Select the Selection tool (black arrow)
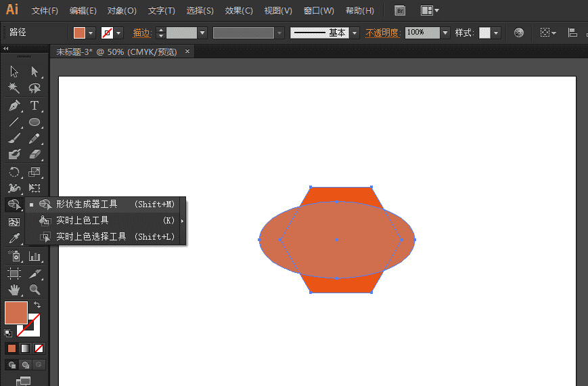This screenshot has height=386, width=588. (14, 71)
